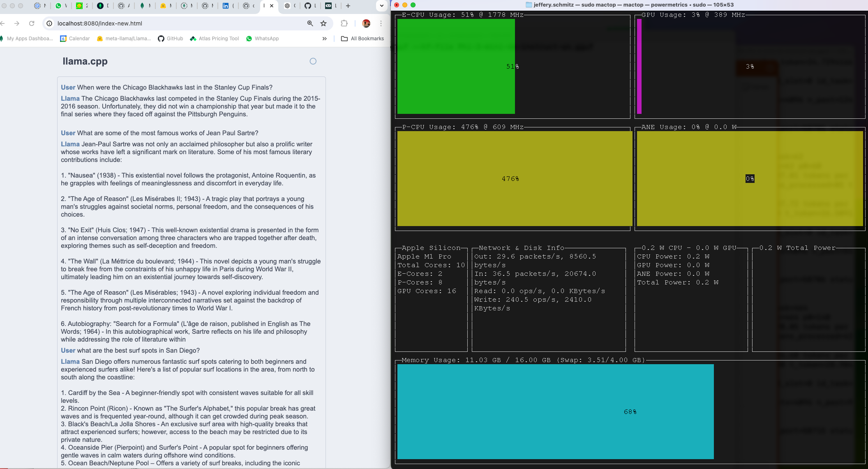This screenshot has height=469, width=868.
Task: Open the GitHub bookmark
Action: 171,39
